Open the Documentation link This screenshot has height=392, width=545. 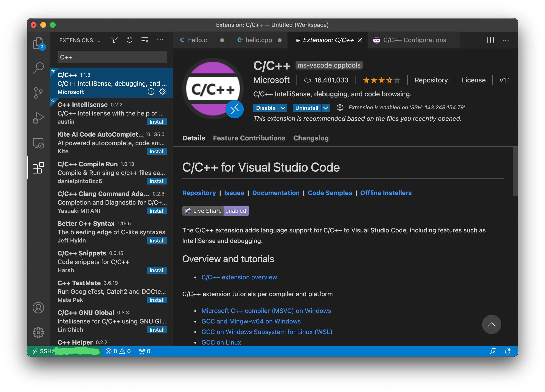tap(276, 193)
